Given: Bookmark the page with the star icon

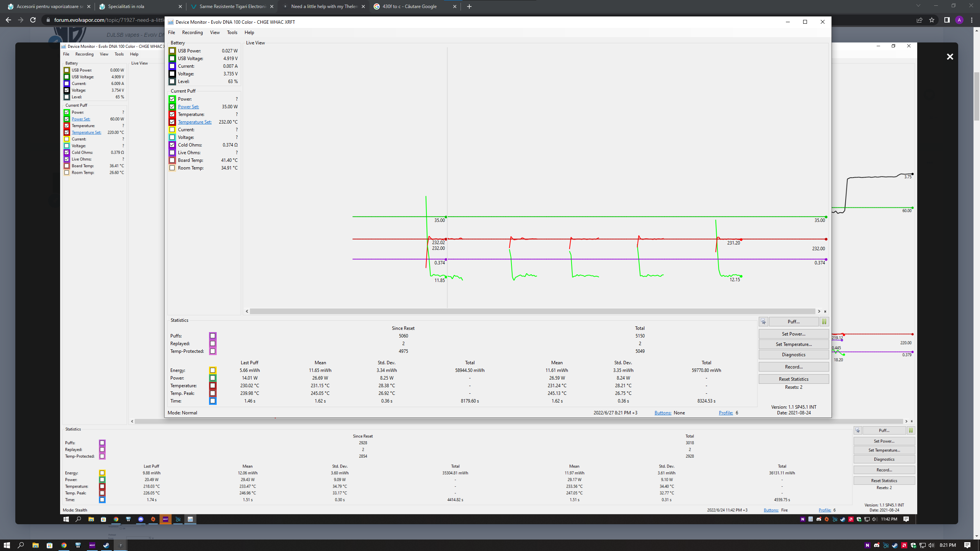Looking at the screenshot, I should pos(932,20).
